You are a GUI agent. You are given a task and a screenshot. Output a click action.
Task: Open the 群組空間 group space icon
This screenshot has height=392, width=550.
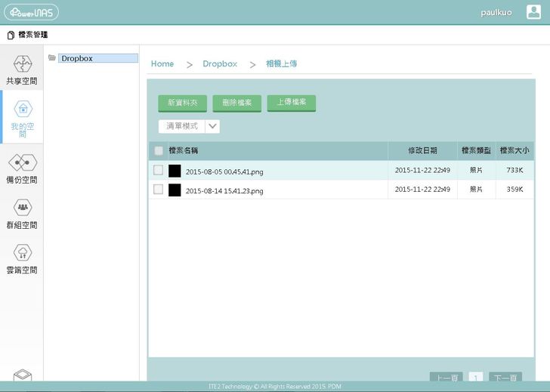[x=22, y=207]
